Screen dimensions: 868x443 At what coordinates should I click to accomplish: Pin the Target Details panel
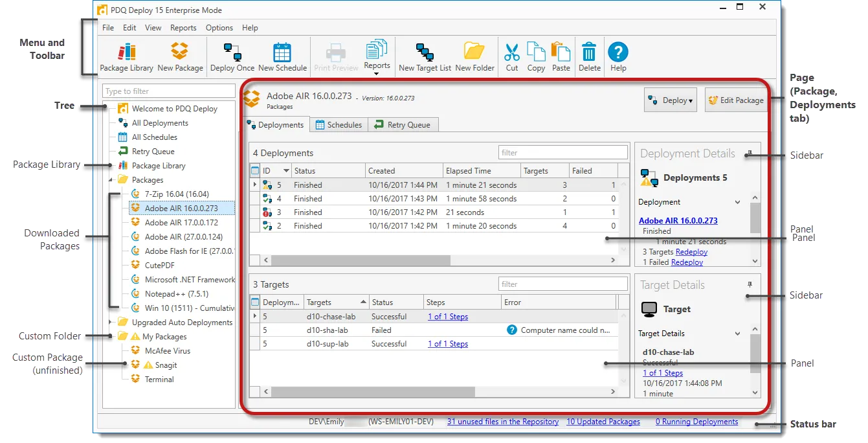tap(750, 284)
